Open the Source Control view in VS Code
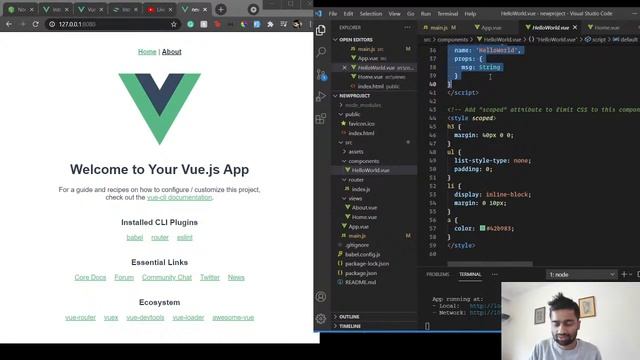 [321, 74]
